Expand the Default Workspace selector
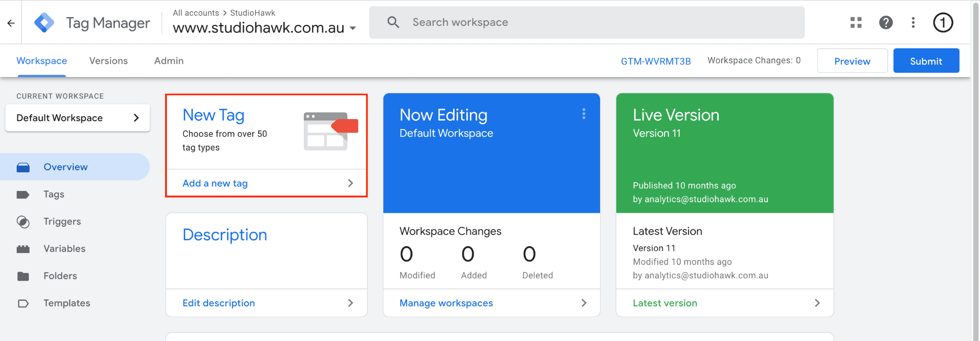The image size is (980, 341). [x=78, y=118]
